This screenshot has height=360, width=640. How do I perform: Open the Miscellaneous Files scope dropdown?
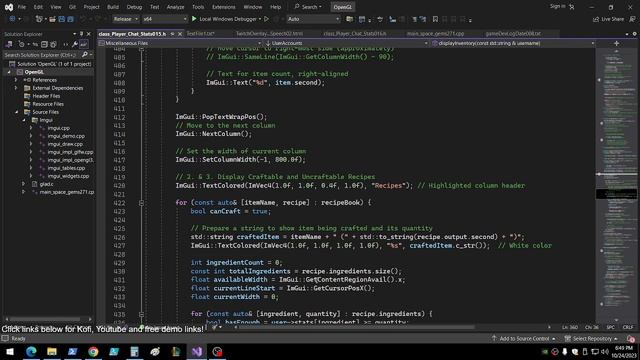point(180,43)
